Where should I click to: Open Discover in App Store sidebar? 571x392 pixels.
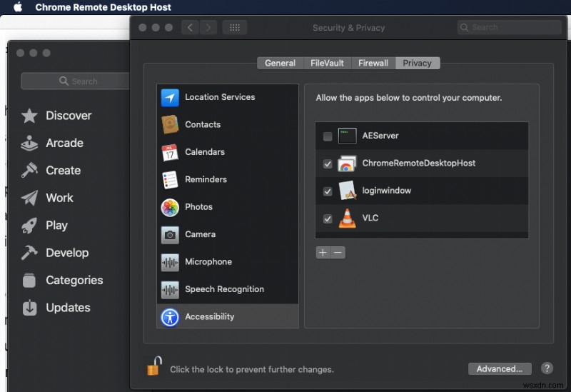(56, 116)
